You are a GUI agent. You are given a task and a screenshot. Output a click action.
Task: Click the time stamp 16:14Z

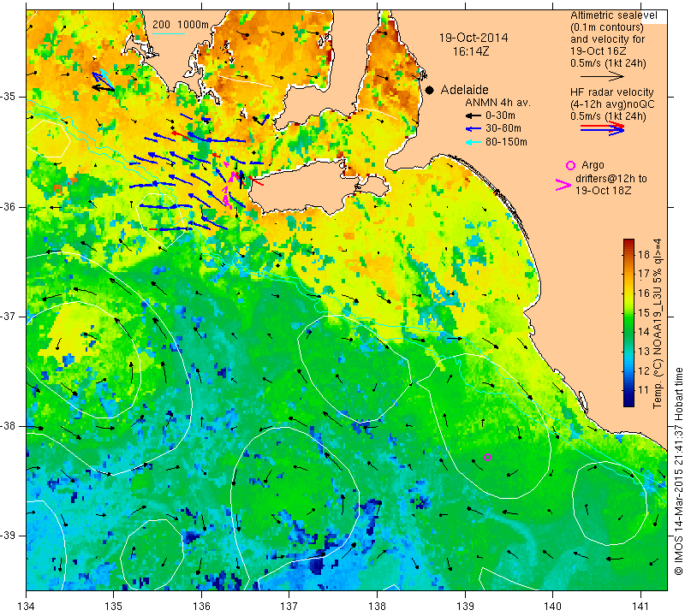point(471,51)
